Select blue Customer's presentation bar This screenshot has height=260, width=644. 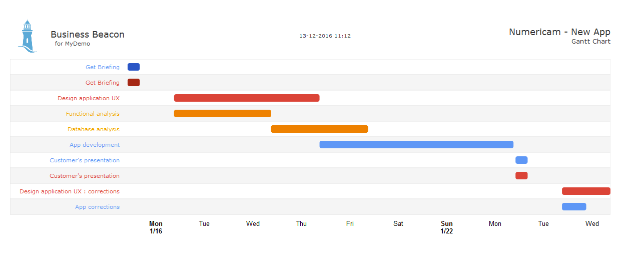tap(521, 160)
